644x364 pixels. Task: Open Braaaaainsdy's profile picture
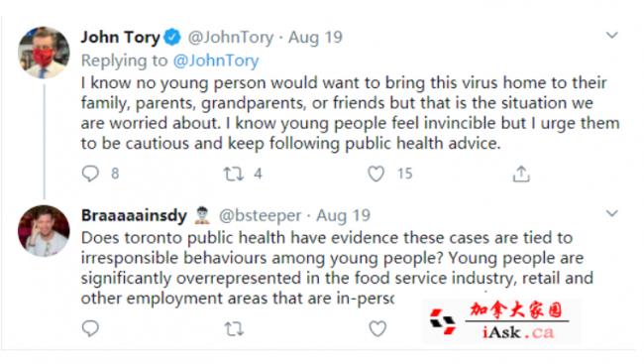pos(44,231)
